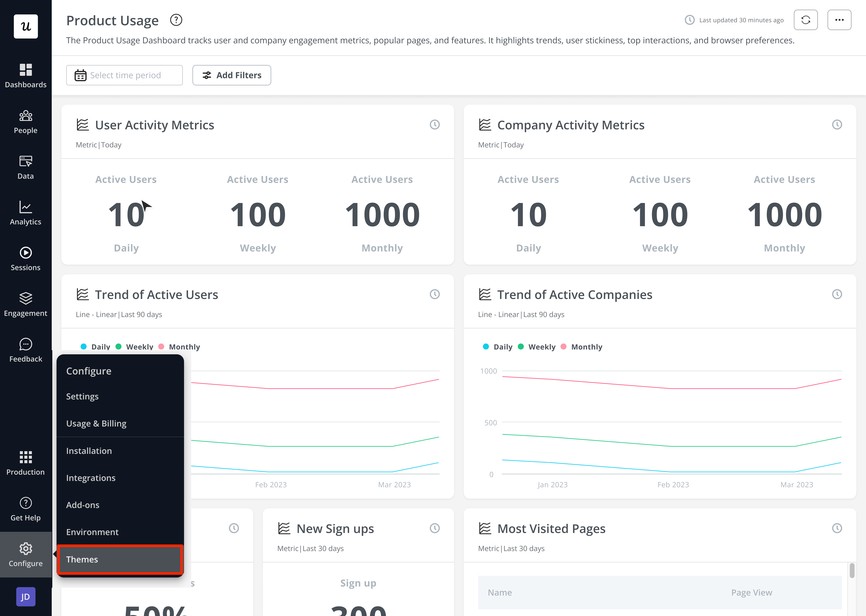Choose Themes in the Configure menu

(x=120, y=559)
